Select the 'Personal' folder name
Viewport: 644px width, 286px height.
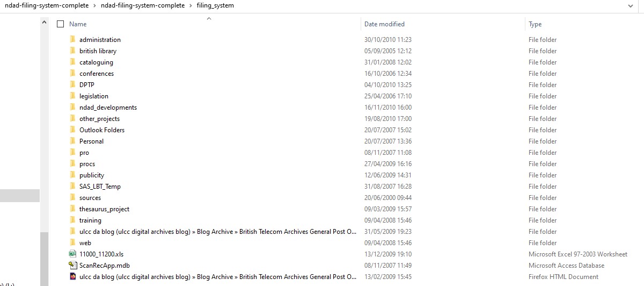tap(91, 141)
